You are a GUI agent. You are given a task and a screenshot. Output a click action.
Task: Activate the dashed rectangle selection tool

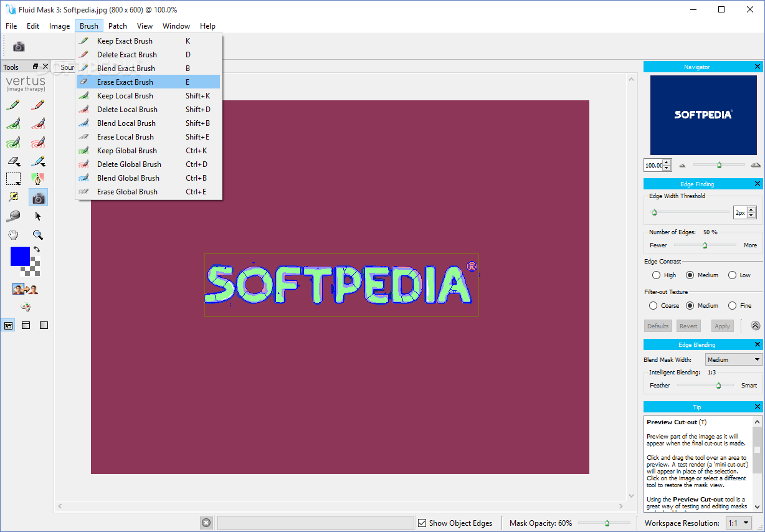[x=13, y=179]
